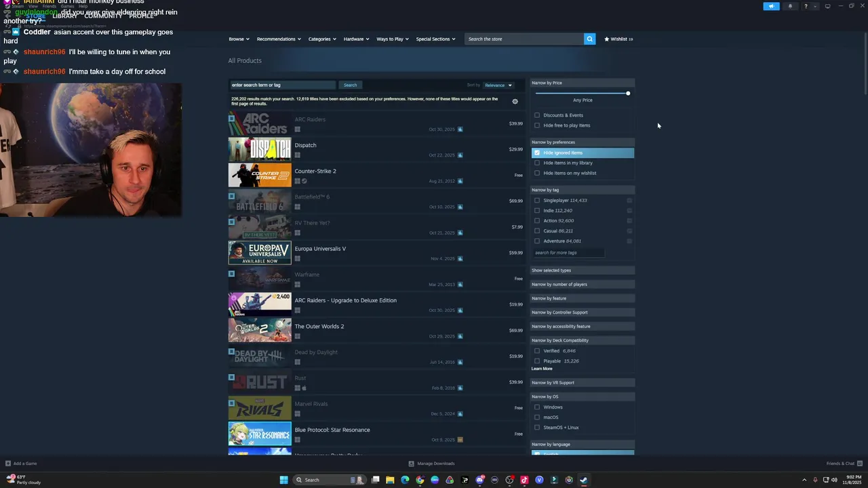Click the help question mark icon
Viewport: 868px width, 488px height.
[x=806, y=6]
